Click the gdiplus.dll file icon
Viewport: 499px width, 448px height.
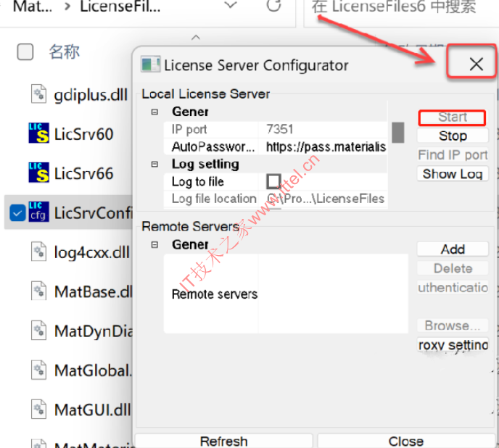(39, 94)
